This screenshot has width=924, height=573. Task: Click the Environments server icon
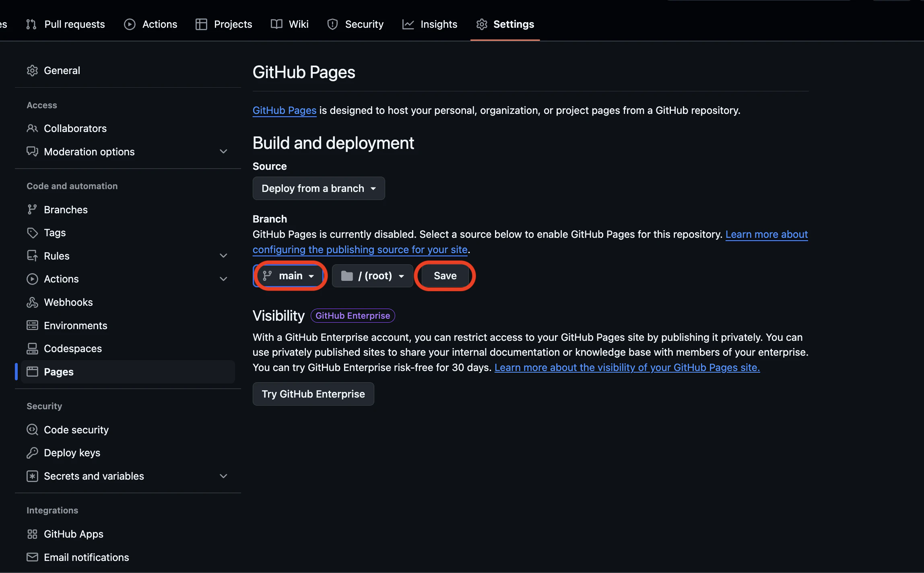tap(32, 326)
